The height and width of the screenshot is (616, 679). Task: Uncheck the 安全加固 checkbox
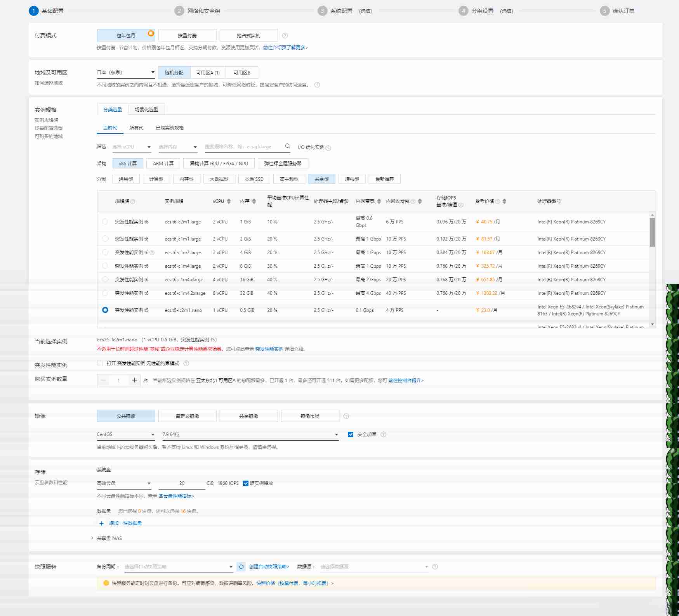point(351,434)
